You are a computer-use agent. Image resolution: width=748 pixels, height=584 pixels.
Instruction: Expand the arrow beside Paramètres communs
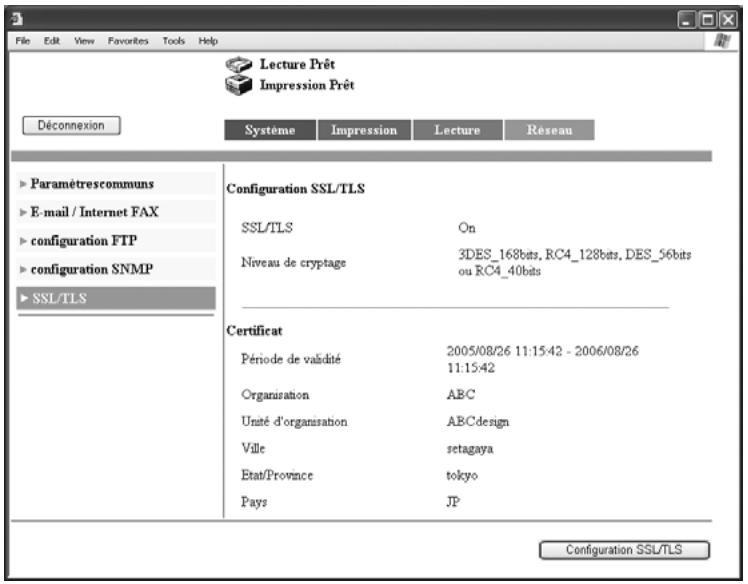23,184
